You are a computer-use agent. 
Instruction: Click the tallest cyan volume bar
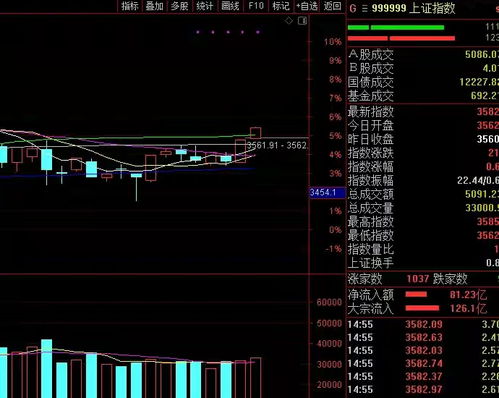coord(47,368)
